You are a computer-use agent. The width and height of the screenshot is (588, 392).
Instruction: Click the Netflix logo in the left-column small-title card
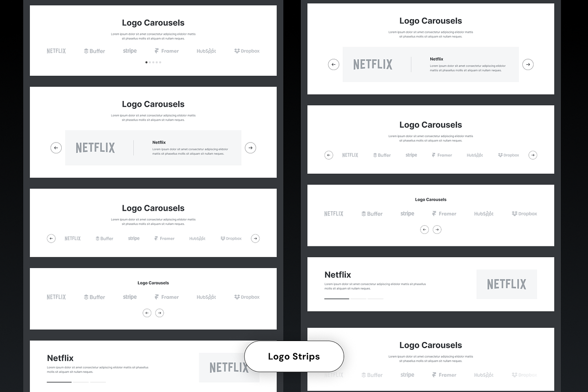pyautogui.click(x=56, y=297)
